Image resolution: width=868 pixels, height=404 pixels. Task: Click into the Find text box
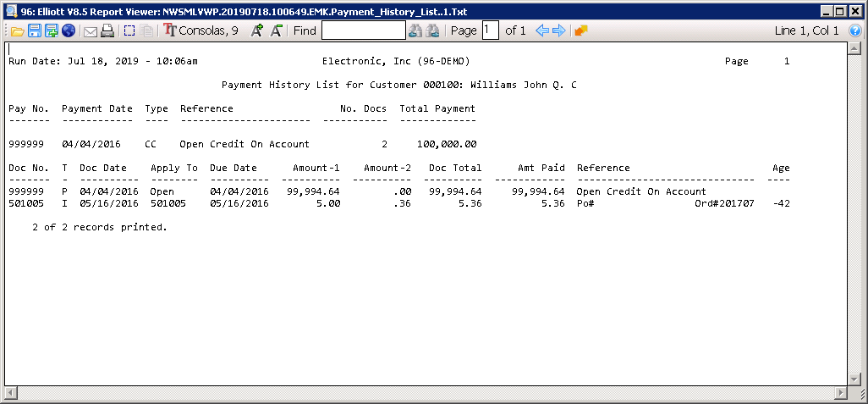click(x=364, y=31)
